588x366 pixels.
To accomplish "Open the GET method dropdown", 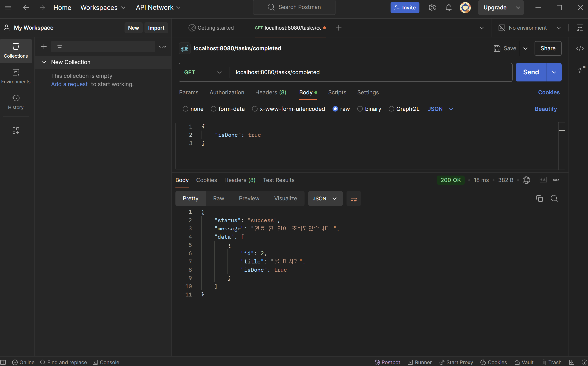I will [x=203, y=72].
